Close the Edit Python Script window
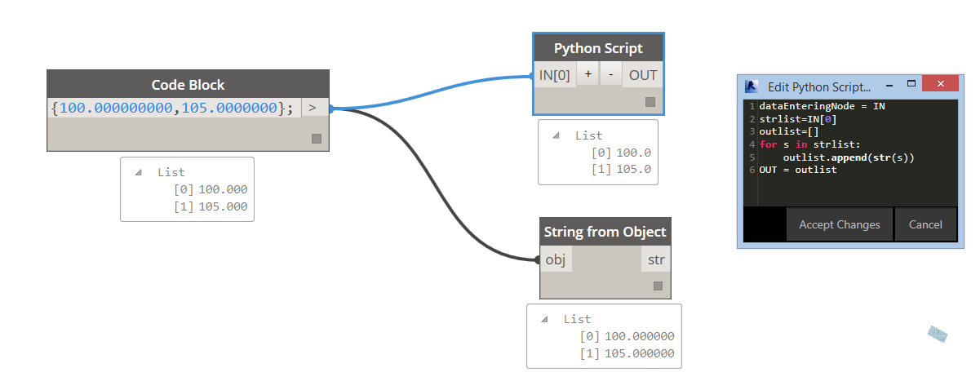 point(941,84)
